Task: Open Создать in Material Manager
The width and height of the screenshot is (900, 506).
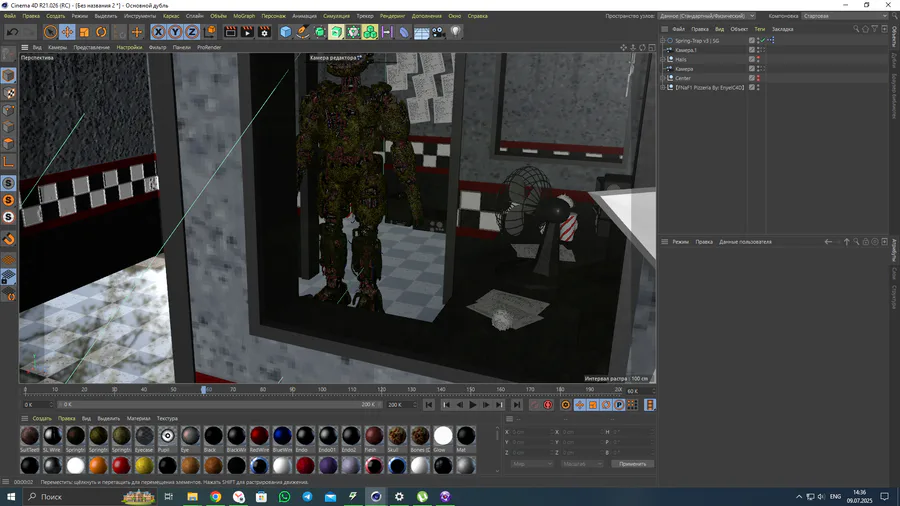Action: click(42, 418)
